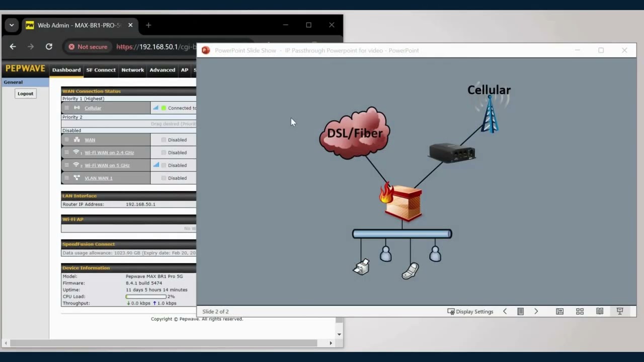This screenshot has height=362, width=644.
Task: Click the WAN row Disabled status box
Action: click(164, 140)
